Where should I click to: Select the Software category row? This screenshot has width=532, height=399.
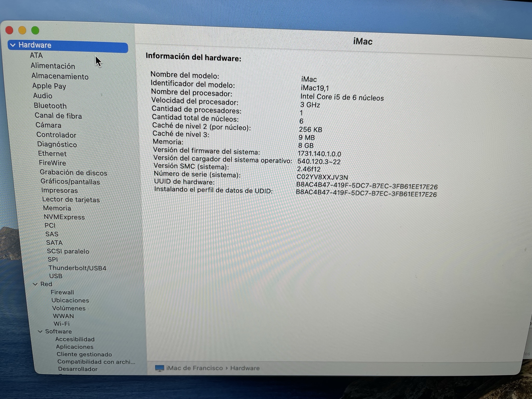[x=58, y=331]
